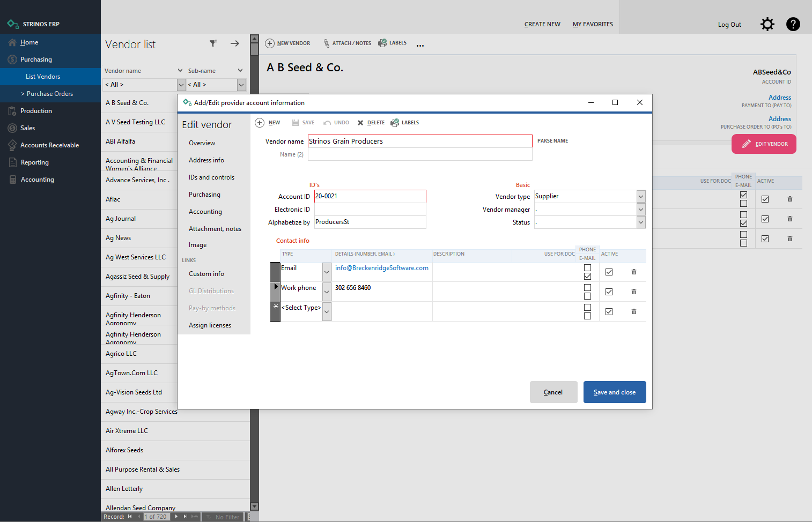Open the more options ellipsis

(420, 46)
